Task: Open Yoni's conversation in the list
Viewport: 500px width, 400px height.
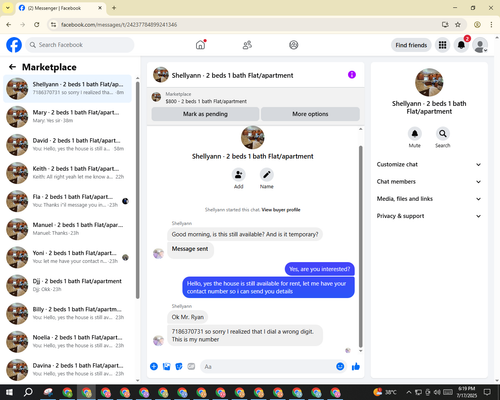Action: [x=68, y=257]
